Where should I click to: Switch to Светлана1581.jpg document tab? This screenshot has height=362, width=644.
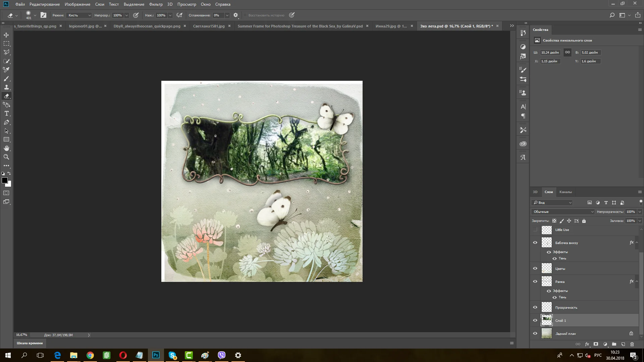(209, 26)
